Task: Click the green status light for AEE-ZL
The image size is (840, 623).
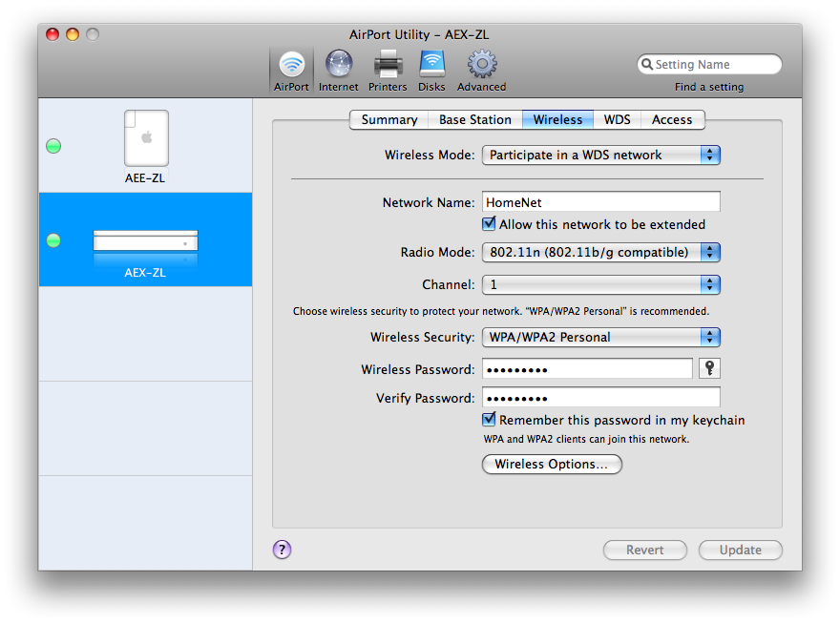Action: (53, 146)
